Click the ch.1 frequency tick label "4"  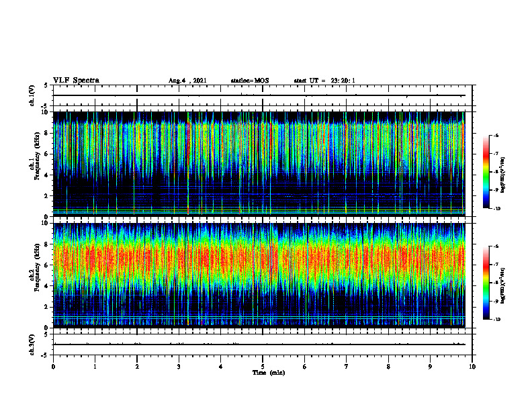47,175
